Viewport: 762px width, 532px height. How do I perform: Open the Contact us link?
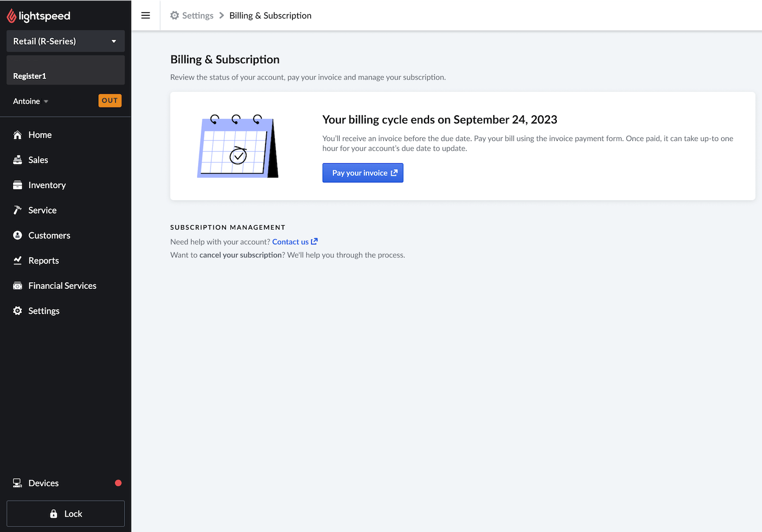(x=291, y=242)
